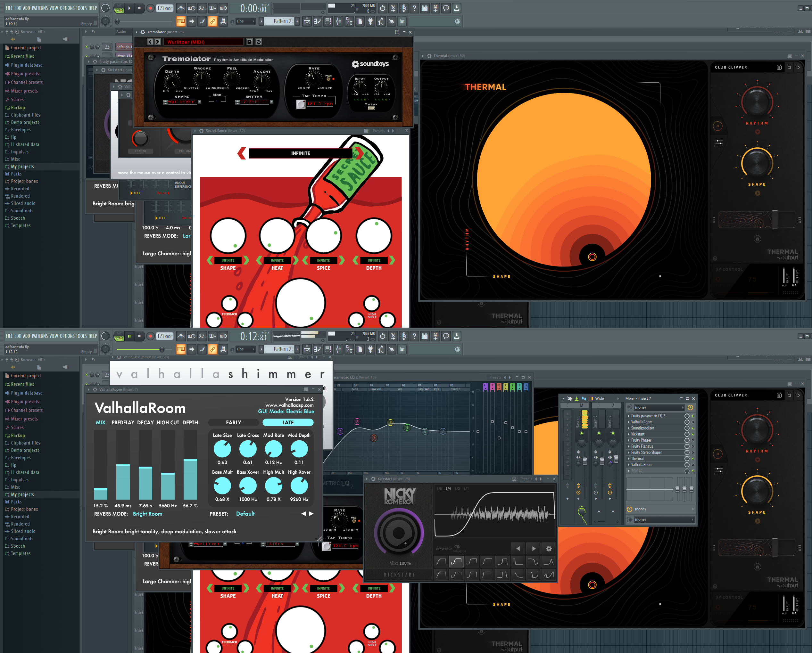812x653 pixels.
Task: Click the Default preset name in ValhallaRoom
Action: pyautogui.click(x=245, y=514)
